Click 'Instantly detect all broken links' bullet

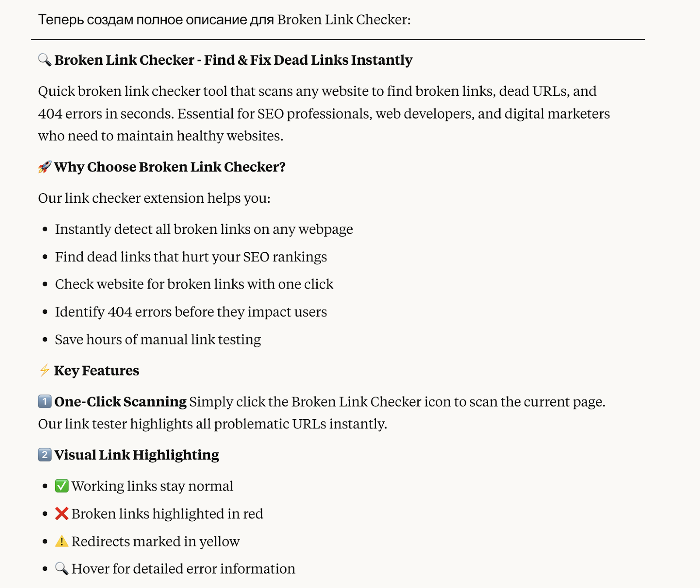point(204,229)
